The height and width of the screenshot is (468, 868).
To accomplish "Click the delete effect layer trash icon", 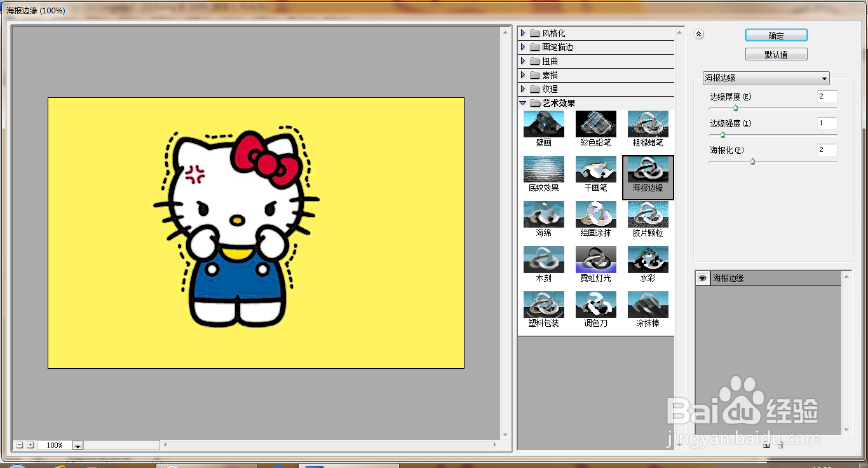I will coord(780,445).
